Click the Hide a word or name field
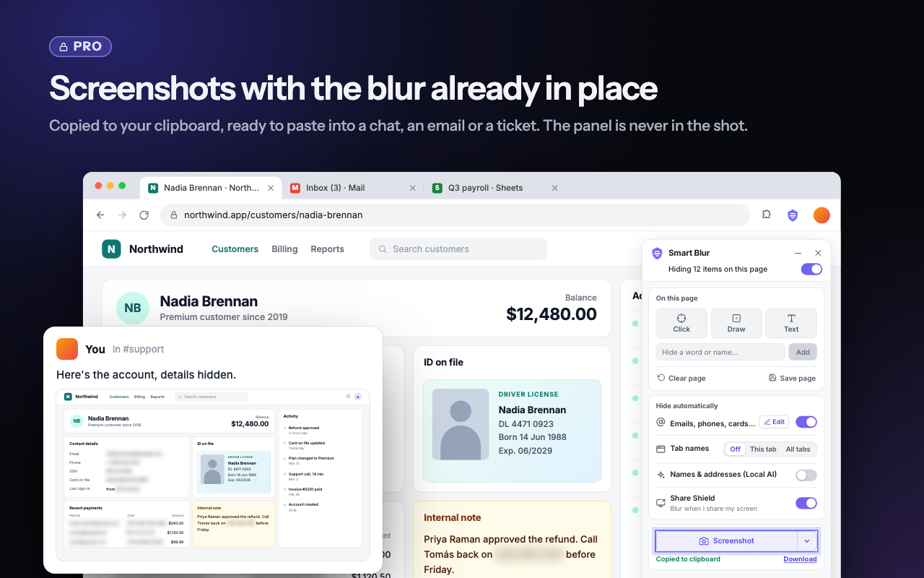Image resolution: width=924 pixels, height=578 pixels. click(720, 352)
